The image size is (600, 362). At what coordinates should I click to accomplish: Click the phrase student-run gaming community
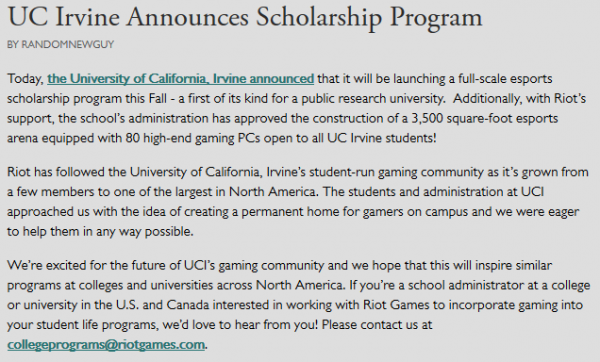coord(396,172)
